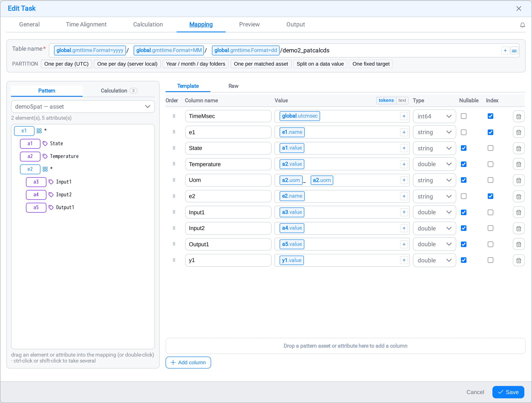Viewport: 532px width, 403px height.
Task: Open Type dropdown for y1 row
Action: [x=434, y=261]
